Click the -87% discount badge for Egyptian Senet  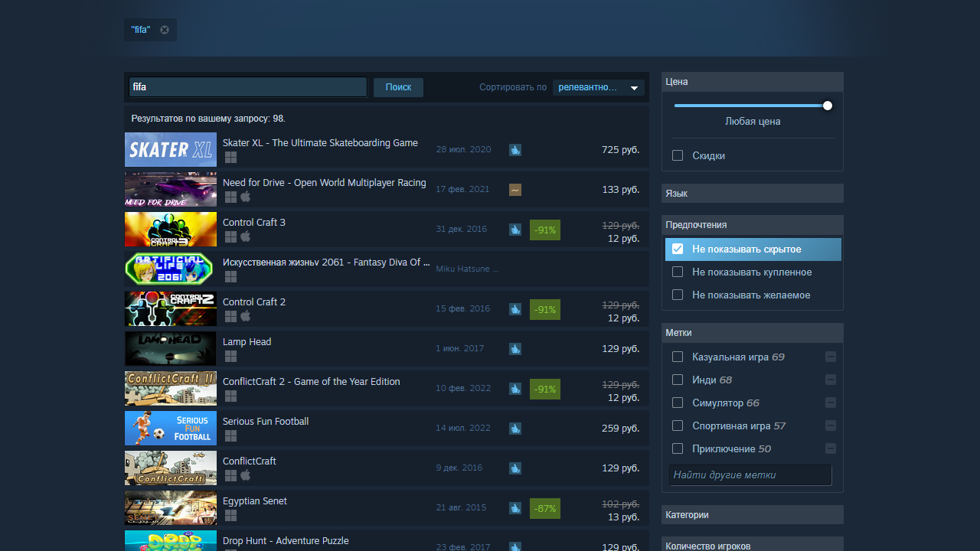point(545,508)
